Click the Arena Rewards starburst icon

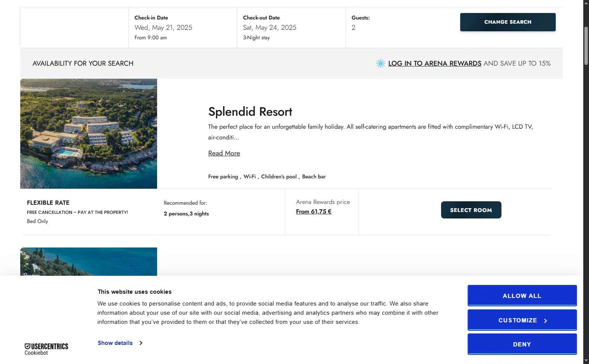pos(380,63)
